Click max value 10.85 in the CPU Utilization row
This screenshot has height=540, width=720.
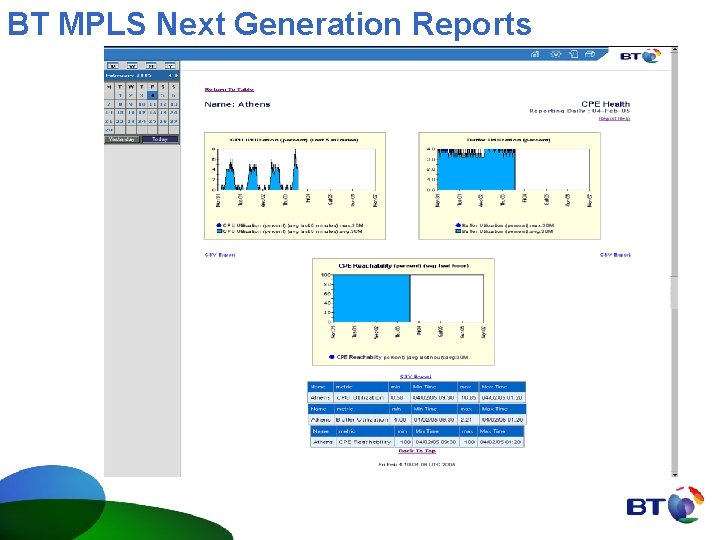pyautogui.click(x=468, y=398)
